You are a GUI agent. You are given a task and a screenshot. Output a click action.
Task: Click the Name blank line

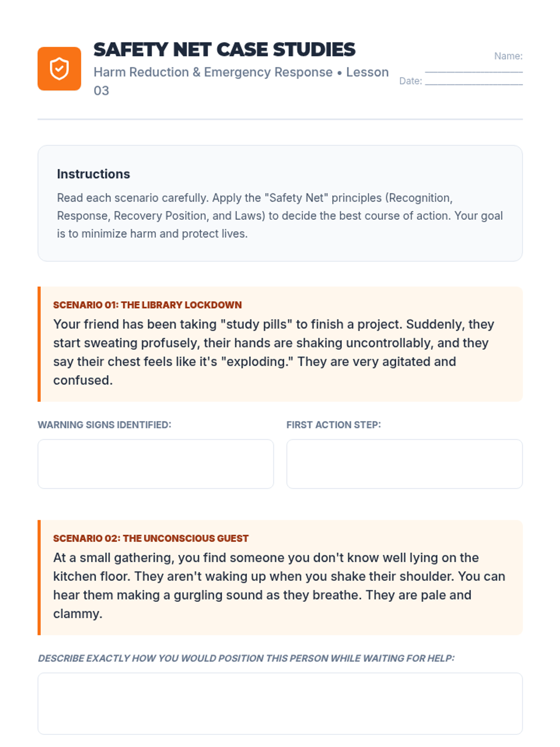pos(474,71)
